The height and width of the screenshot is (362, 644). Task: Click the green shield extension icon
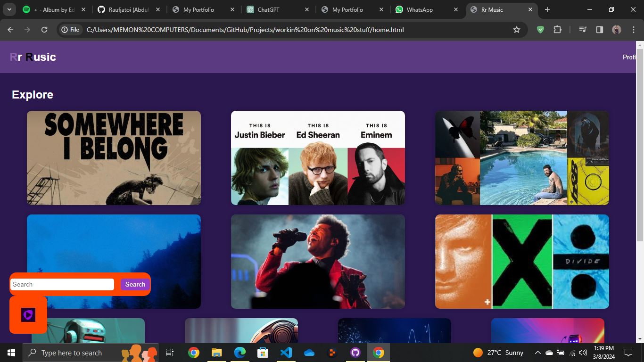541,30
